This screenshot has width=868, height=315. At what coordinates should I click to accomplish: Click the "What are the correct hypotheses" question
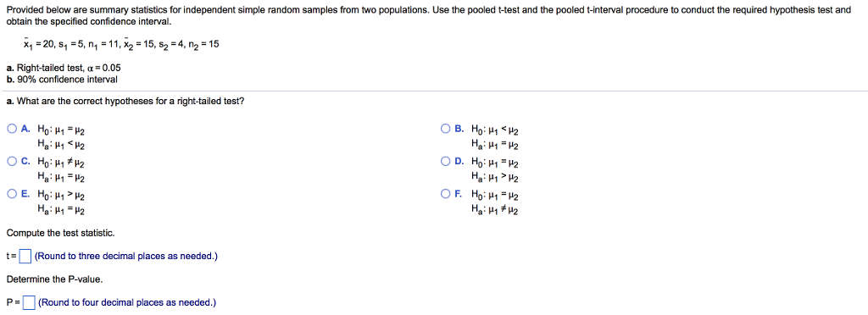tap(125, 102)
